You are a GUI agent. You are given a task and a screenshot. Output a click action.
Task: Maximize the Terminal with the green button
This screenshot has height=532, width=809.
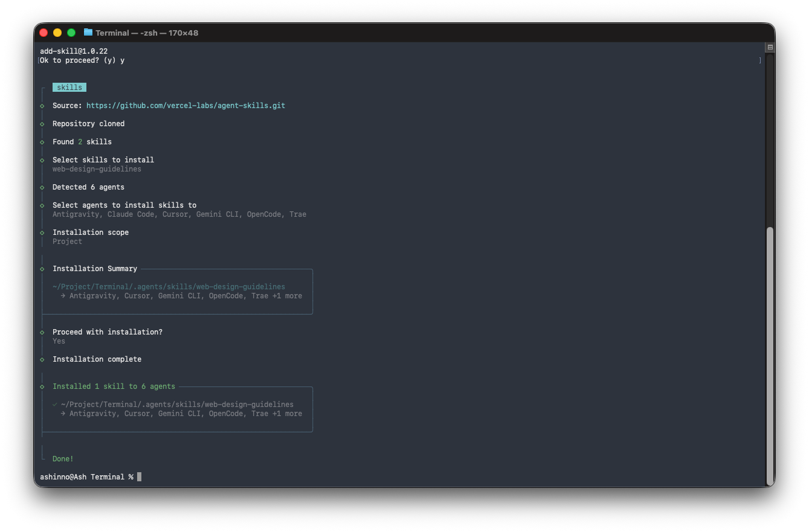pos(71,33)
